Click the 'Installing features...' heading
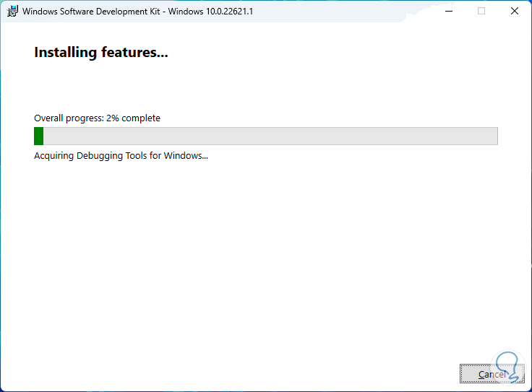Image resolution: width=532 pixels, height=392 pixels. 101,53
